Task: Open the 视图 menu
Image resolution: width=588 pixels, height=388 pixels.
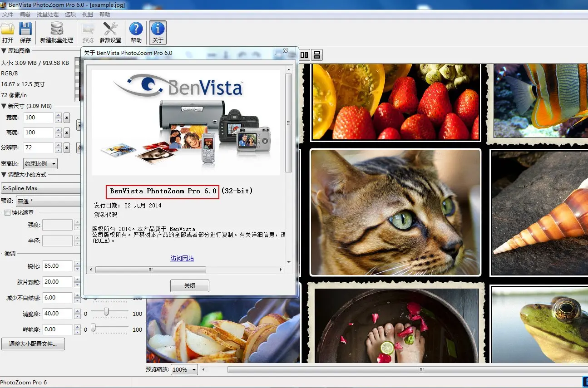Action: click(88, 15)
